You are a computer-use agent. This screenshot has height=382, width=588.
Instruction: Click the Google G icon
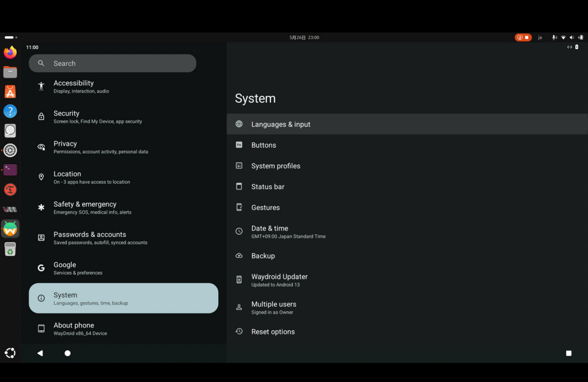tap(41, 268)
